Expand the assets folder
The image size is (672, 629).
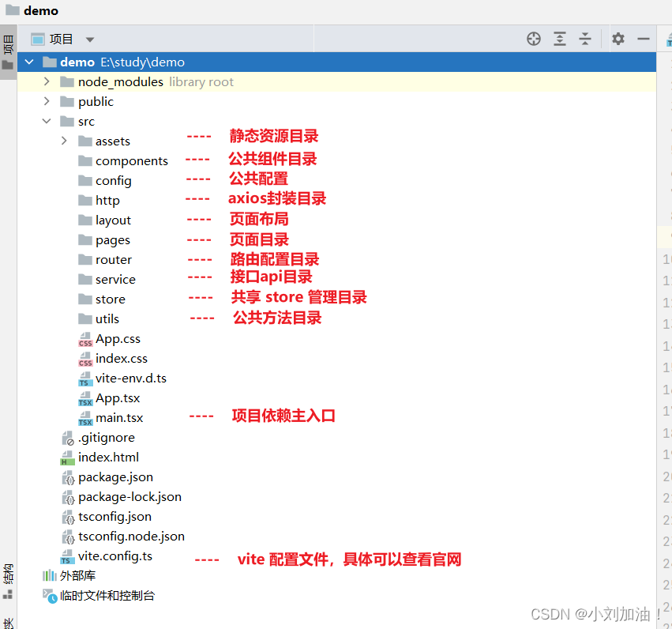pyautogui.click(x=64, y=141)
